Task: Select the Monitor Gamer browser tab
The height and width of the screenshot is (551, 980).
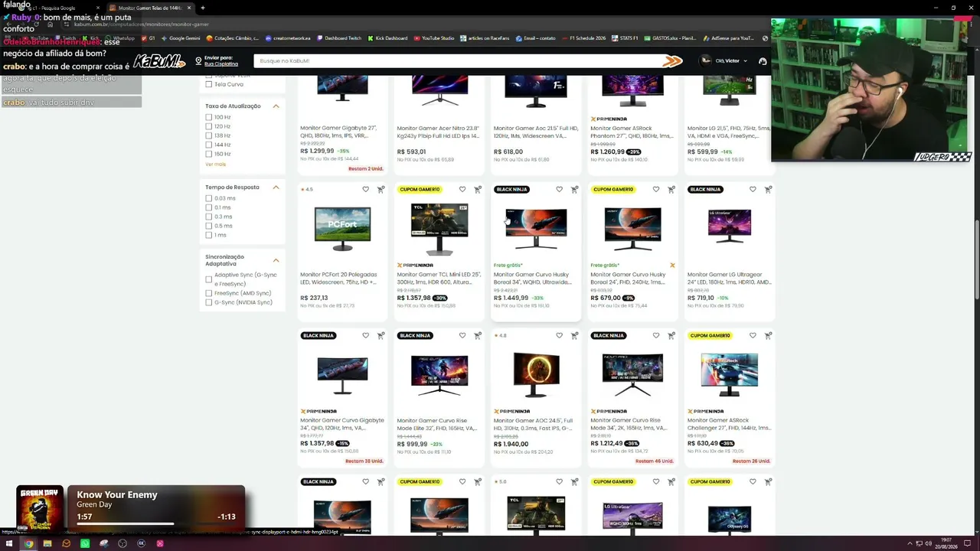Action: pos(149,8)
